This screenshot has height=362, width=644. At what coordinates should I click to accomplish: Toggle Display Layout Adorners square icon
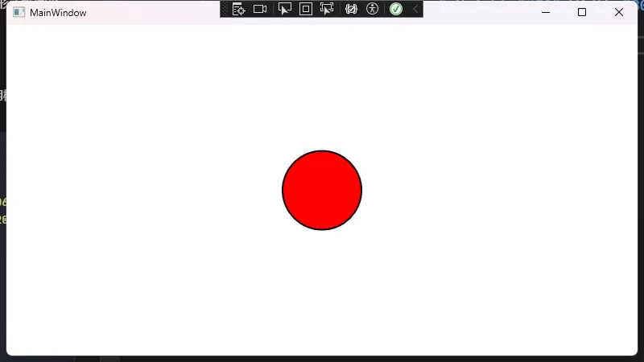pyautogui.click(x=306, y=9)
